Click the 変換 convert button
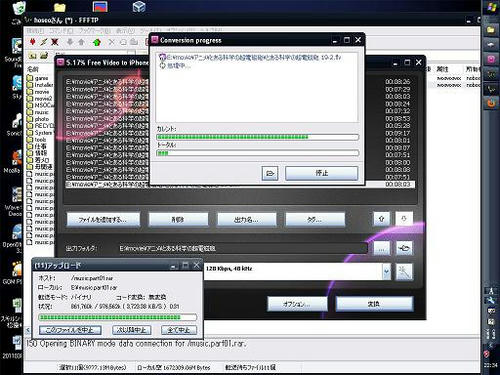 tap(374, 304)
